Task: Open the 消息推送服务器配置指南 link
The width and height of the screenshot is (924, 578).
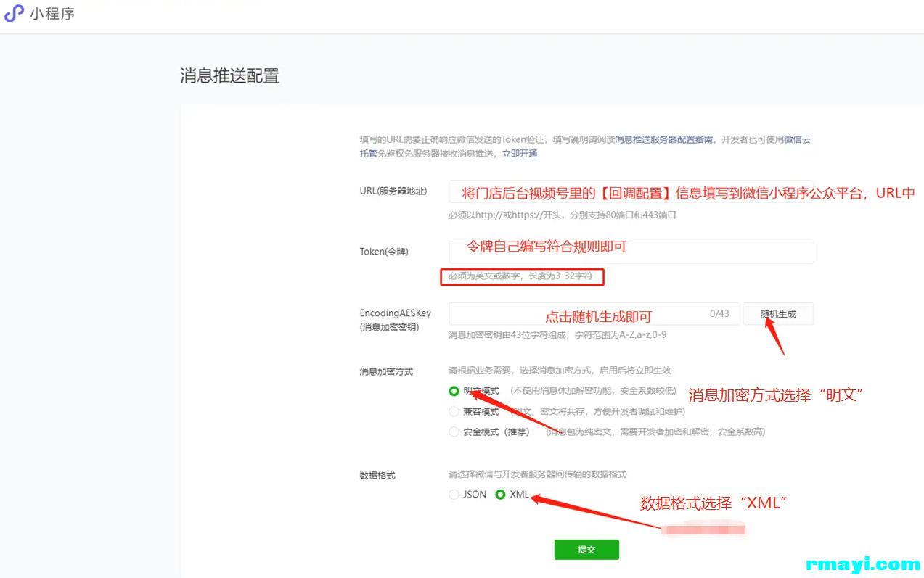Action: [666, 140]
